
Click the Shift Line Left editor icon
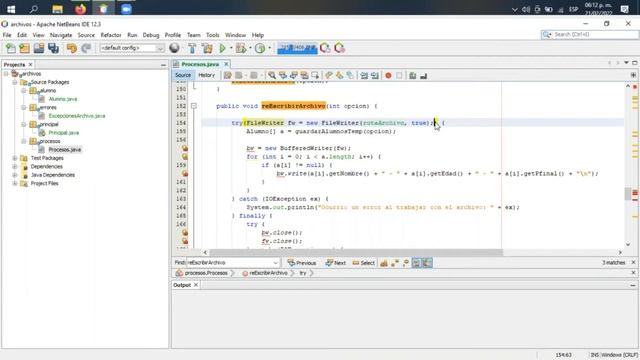click(x=364, y=76)
